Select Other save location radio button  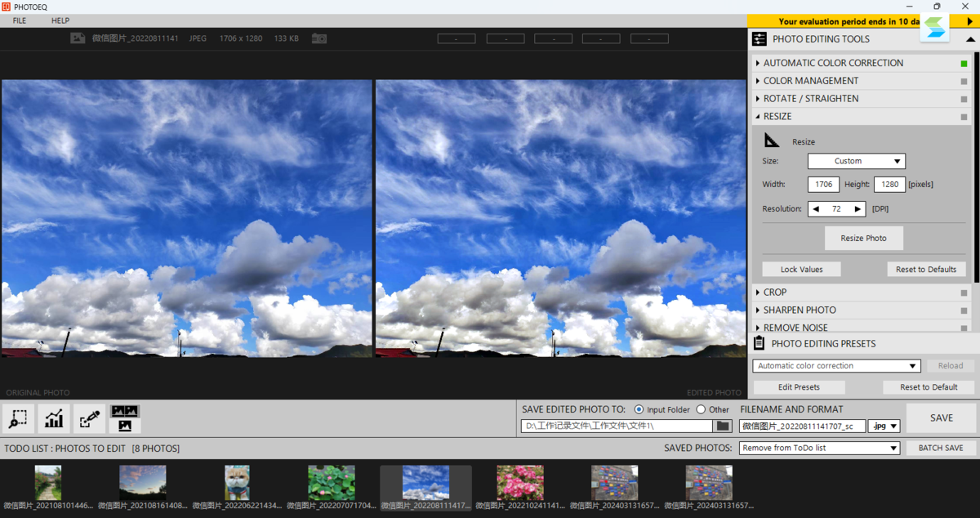tap(701, 409)
